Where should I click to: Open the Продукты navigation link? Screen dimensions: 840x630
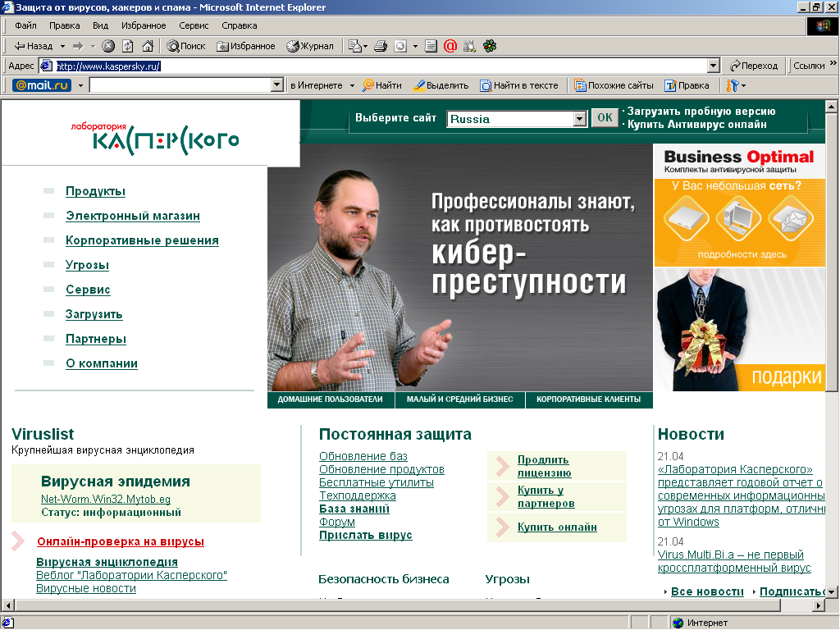(x=95, y=191)
